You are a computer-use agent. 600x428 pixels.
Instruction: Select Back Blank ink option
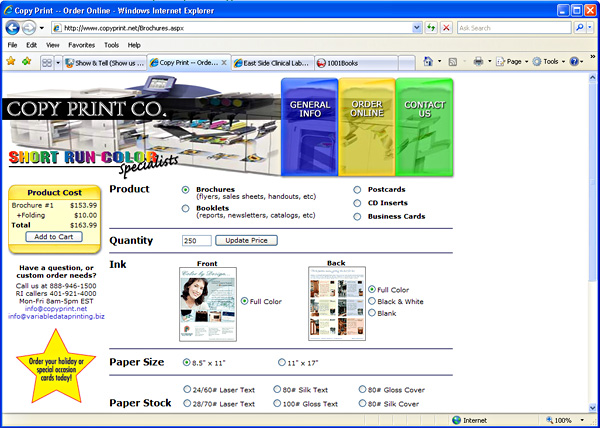click(x=372, y=313)
